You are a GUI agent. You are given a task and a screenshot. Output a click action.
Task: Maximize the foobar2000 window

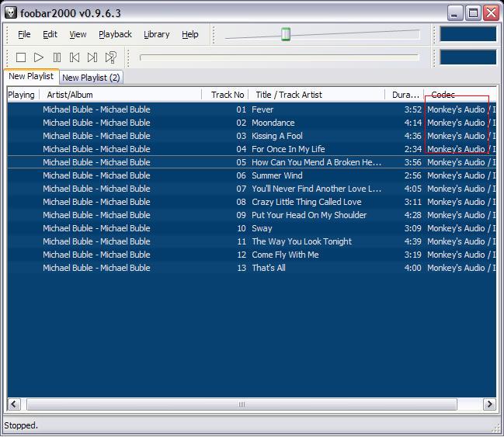(x=473, y=13)
